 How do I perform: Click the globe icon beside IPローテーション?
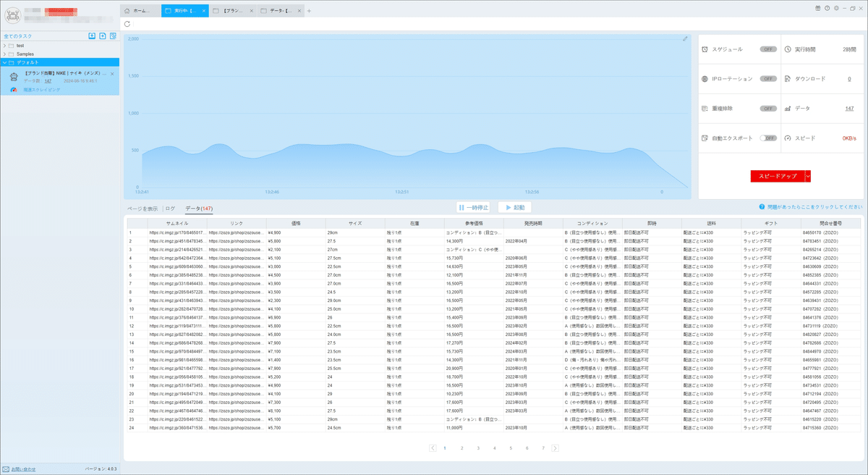coord(705,78)
